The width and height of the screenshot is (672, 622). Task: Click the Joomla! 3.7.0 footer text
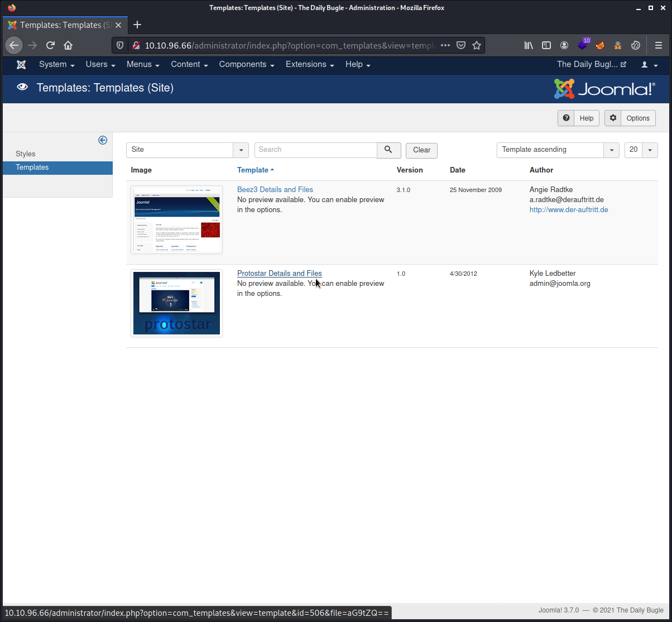[x=559, y=610]
